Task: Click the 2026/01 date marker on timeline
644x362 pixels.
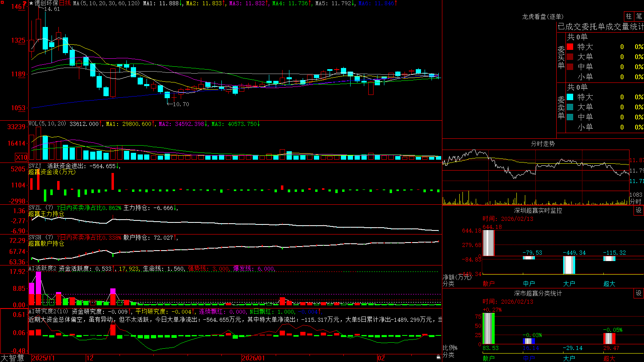Action: click(x=253, y=358)
